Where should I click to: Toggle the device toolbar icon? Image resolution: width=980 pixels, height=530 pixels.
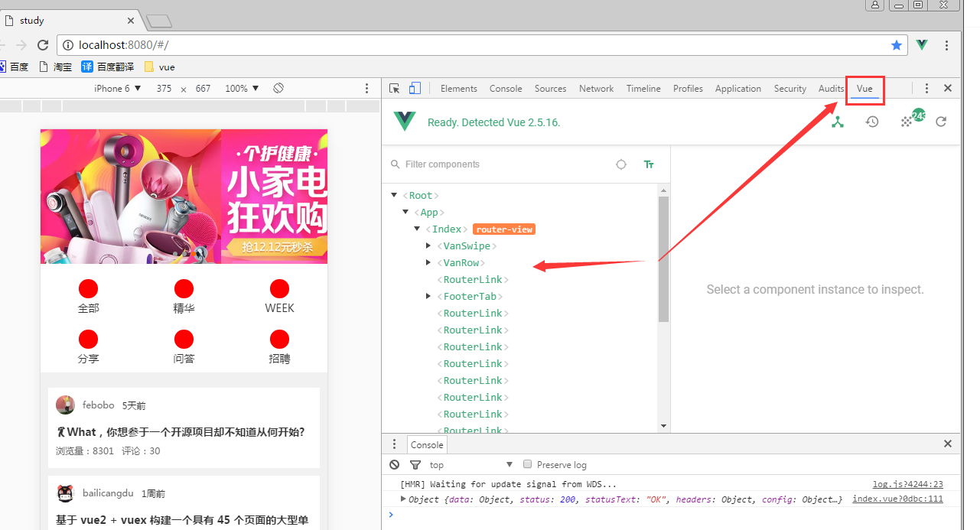pyautogui.click(x=415, y=89)
